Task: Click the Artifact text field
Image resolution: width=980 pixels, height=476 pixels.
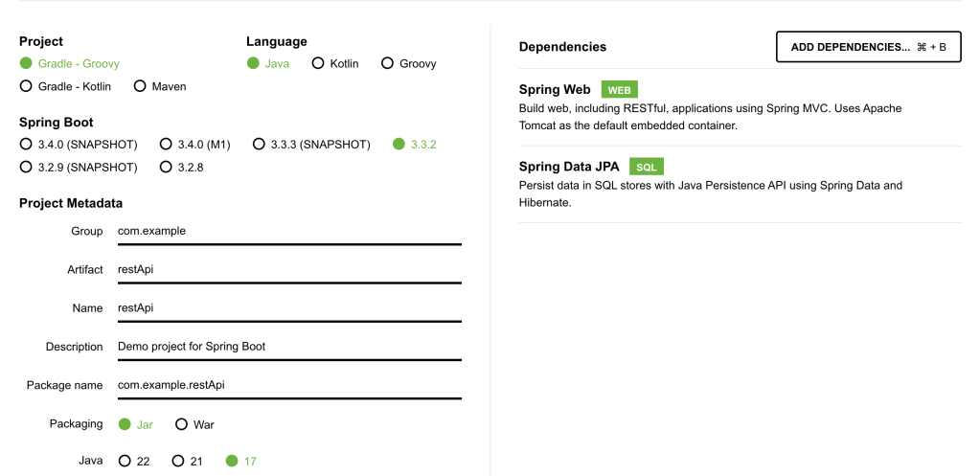Action: pyautogui.click(x=287, y=270)
